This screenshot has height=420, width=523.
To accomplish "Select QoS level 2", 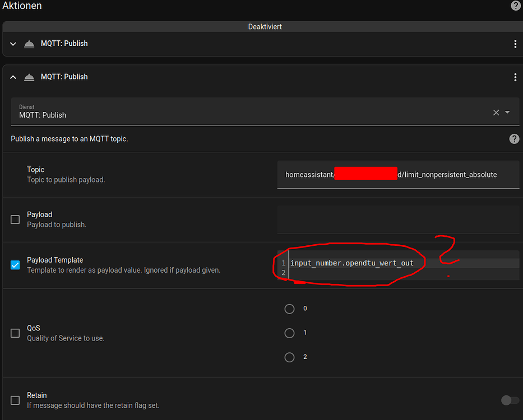I will 289,357.
